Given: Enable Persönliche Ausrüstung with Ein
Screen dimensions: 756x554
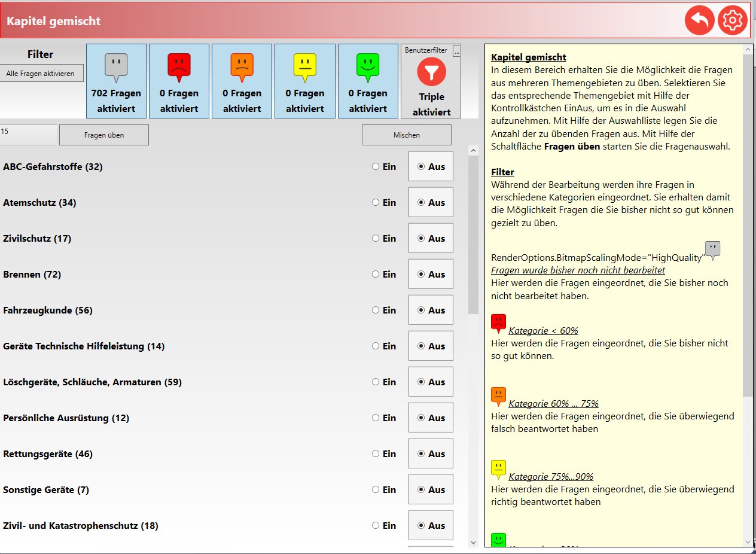Looking at the screenshot, I should 384,418.
